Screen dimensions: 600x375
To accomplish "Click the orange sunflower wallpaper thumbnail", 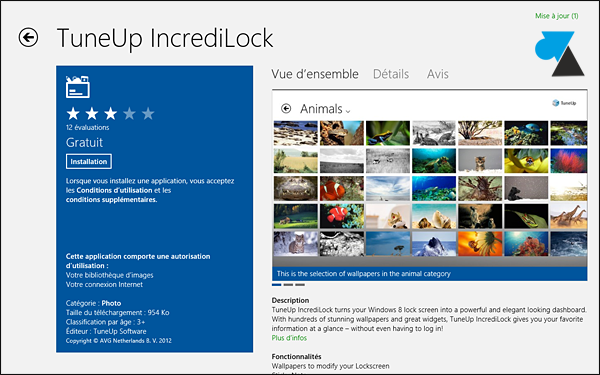I will pyautogui.click(x=480, y=244).
